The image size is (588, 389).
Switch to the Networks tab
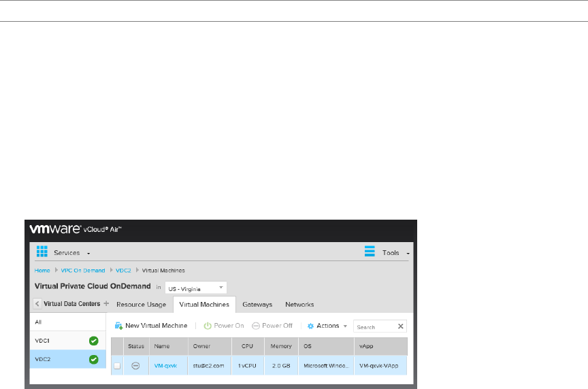pyautogui.click(x=299, y=304)
